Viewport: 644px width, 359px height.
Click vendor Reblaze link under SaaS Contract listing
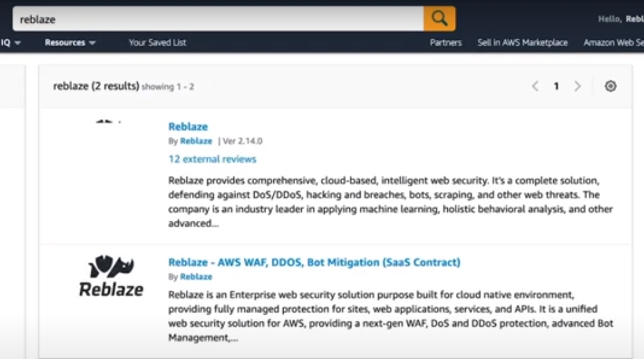point(196,277)
